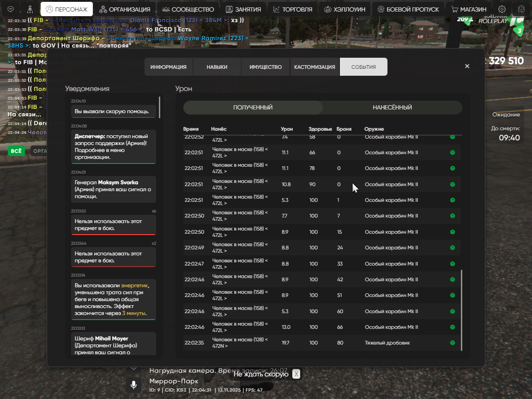Open the Магазин shopping cart menu
The image size is (532, 399).
pyautogui.click(x=469, y=9)
